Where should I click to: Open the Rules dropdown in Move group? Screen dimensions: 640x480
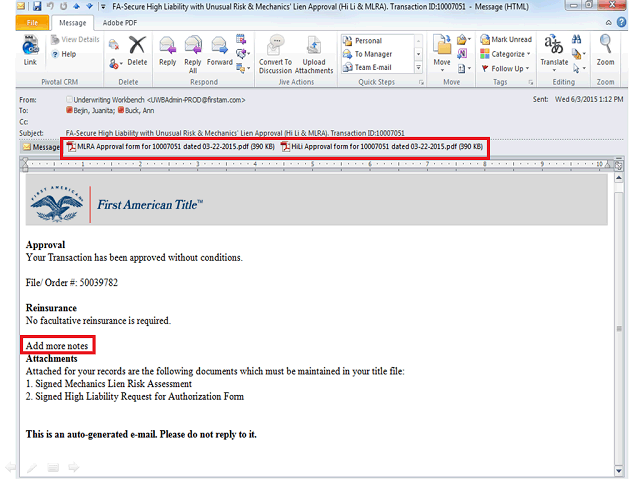[463, 40]
